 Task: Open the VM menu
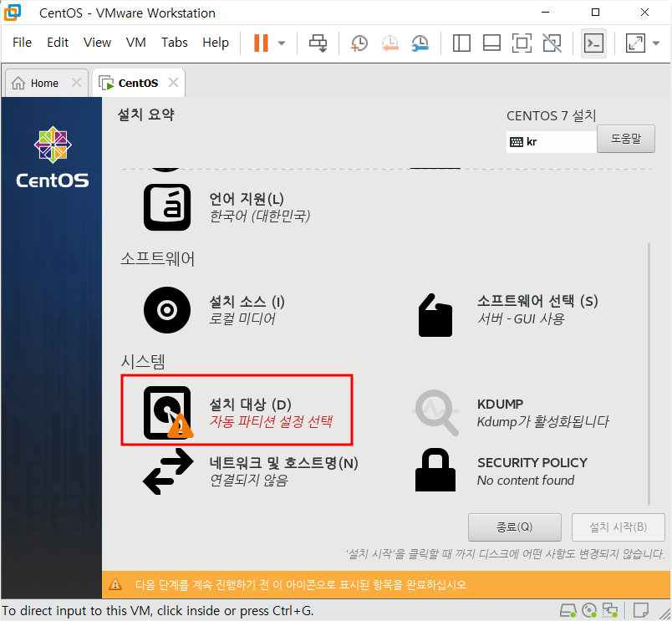pyautogui.click(x=136, y=43)
